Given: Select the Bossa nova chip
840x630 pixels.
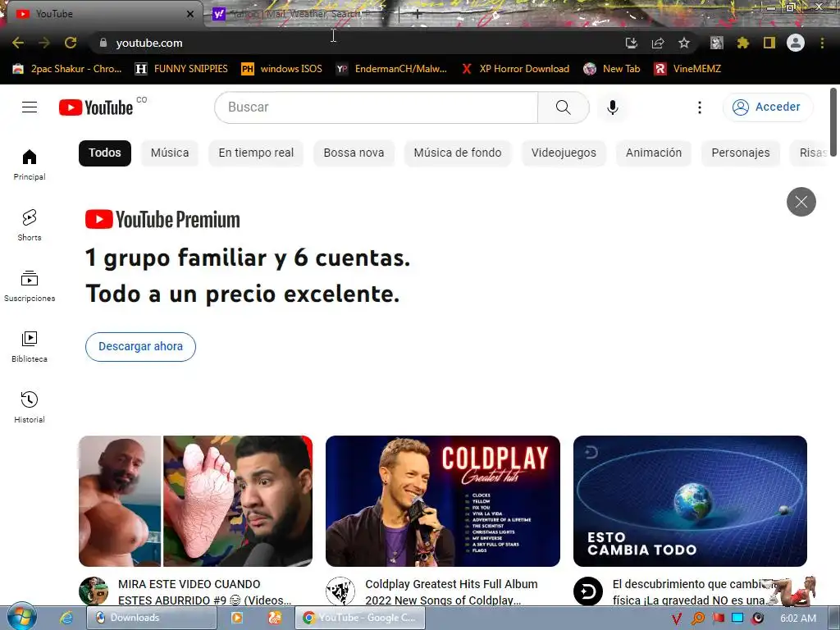Looking at the screenshot, I should [354, 153].
